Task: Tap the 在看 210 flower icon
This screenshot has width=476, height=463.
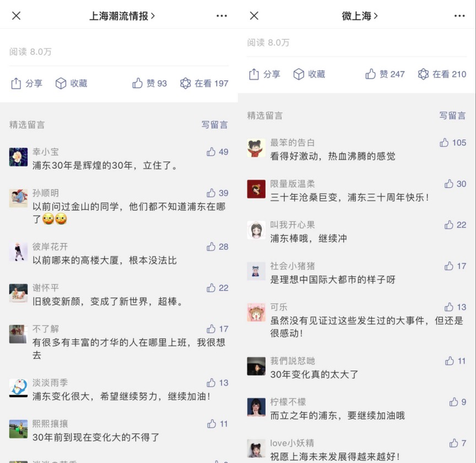Action: pos(424,74)
